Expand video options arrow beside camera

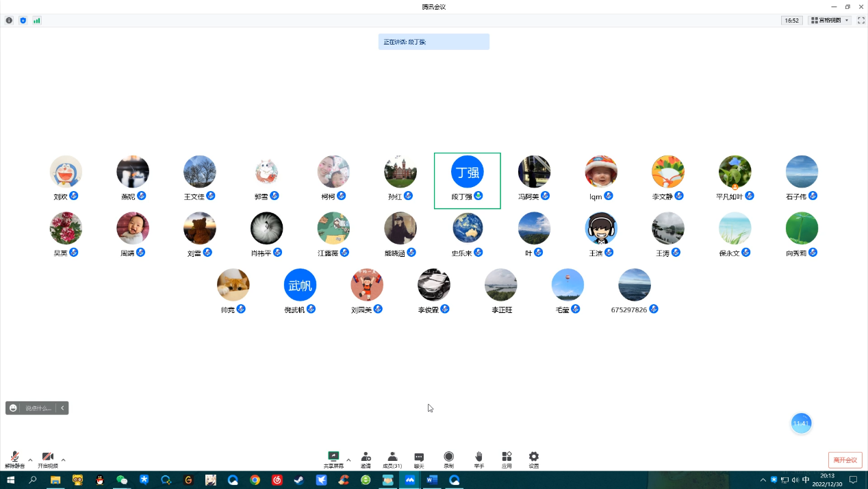tap(64, 460)
